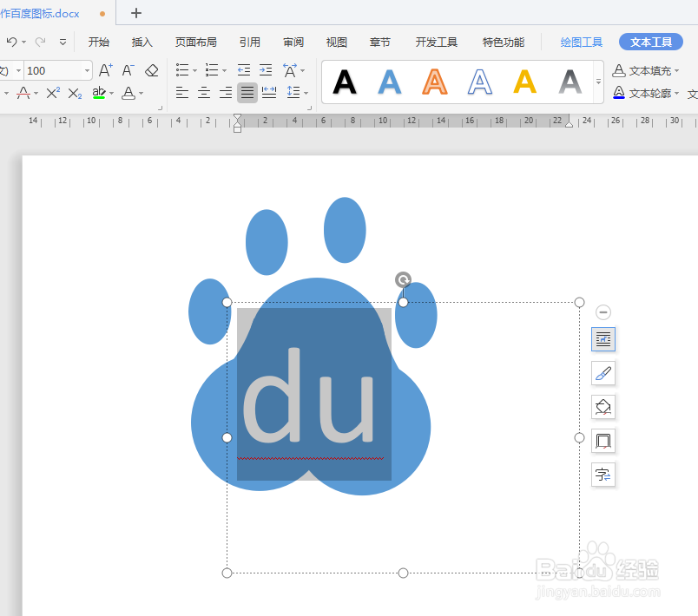Screen dimensions: 698x616
Task: Toggle justified alignment
Action: tap(247, 93)
